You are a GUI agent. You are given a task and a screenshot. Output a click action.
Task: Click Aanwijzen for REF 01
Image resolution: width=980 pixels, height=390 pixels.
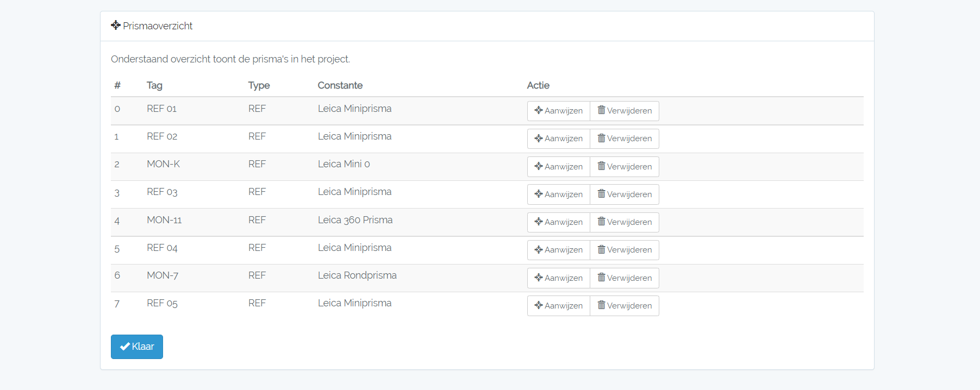click(x=559, y=111)
